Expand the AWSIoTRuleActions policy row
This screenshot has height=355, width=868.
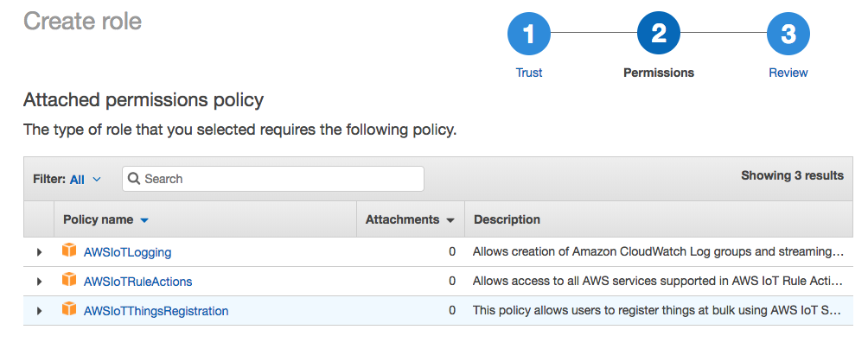point(39,282)
